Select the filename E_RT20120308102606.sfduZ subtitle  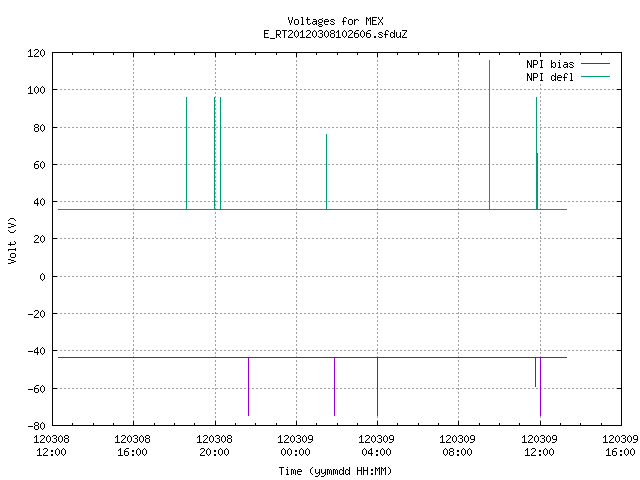coord(335,34)
